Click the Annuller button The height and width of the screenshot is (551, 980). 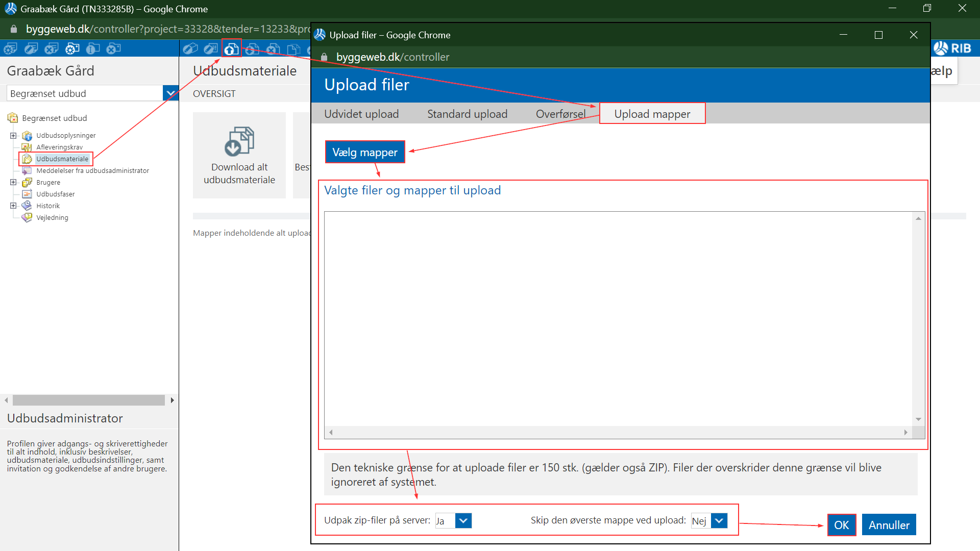coord(889,525)
